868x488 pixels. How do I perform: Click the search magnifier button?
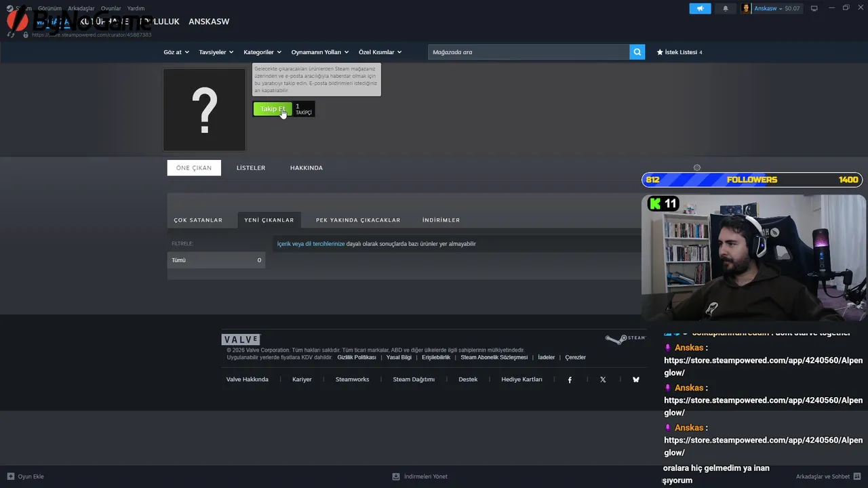tap(637, 52)
